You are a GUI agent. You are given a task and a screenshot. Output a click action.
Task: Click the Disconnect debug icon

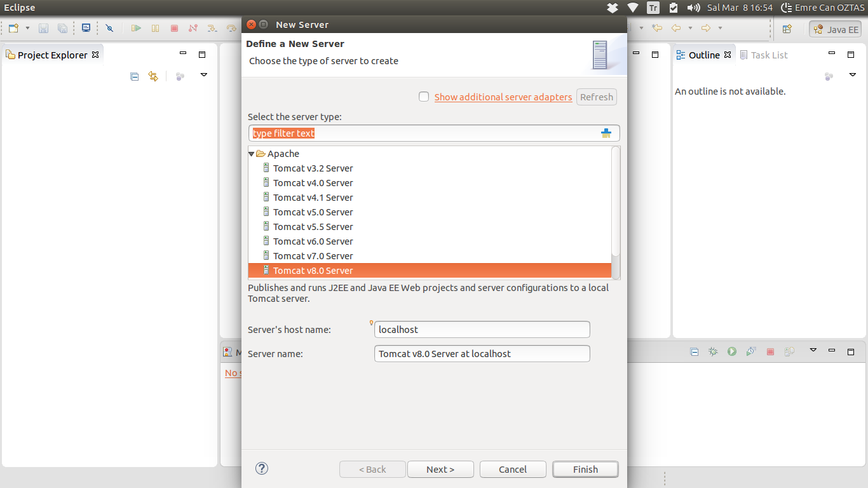tap(193, 29)
